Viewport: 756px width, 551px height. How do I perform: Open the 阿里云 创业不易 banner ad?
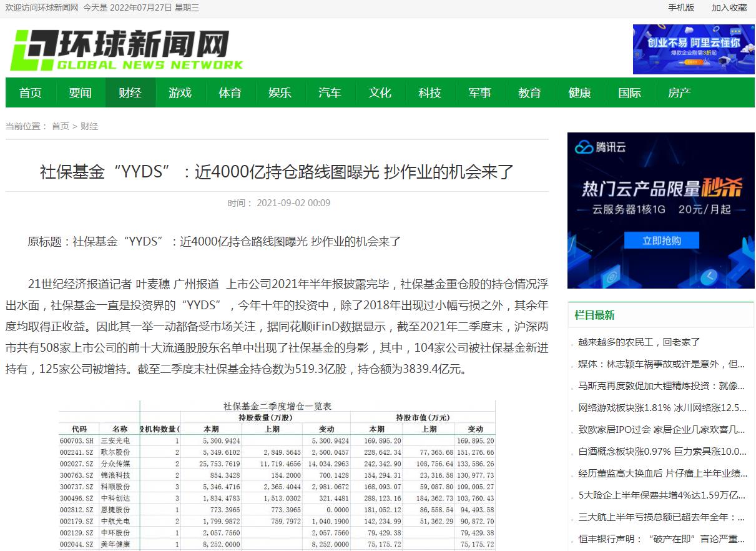(x=694, y=49)
